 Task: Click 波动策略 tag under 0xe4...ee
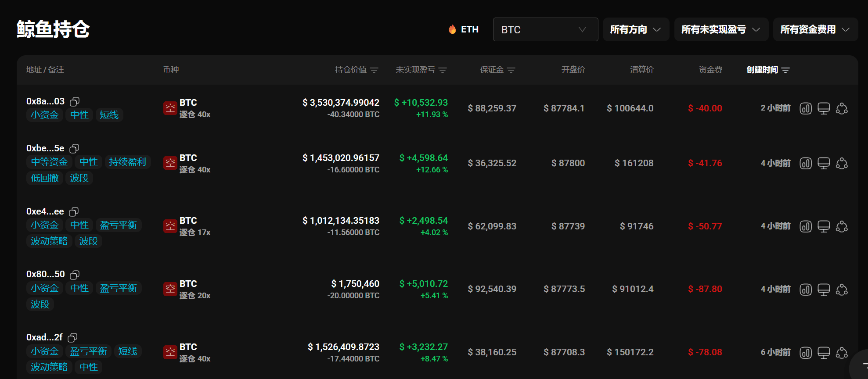[49, 241]
